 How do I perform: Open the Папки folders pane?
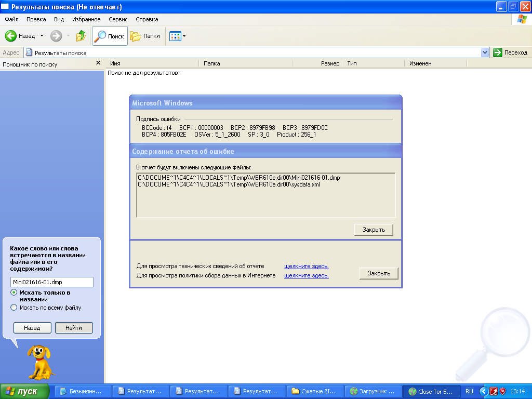pyautogui.click(x=145, y=36)
